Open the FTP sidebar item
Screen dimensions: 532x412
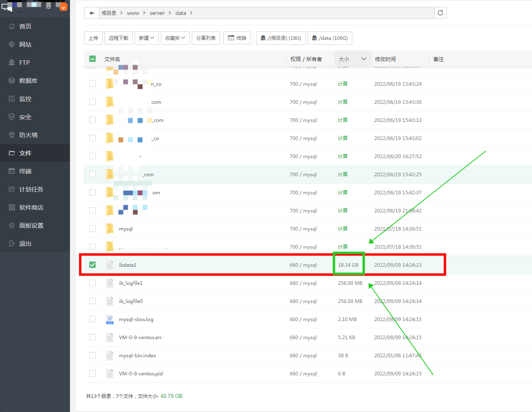[35, 62]
